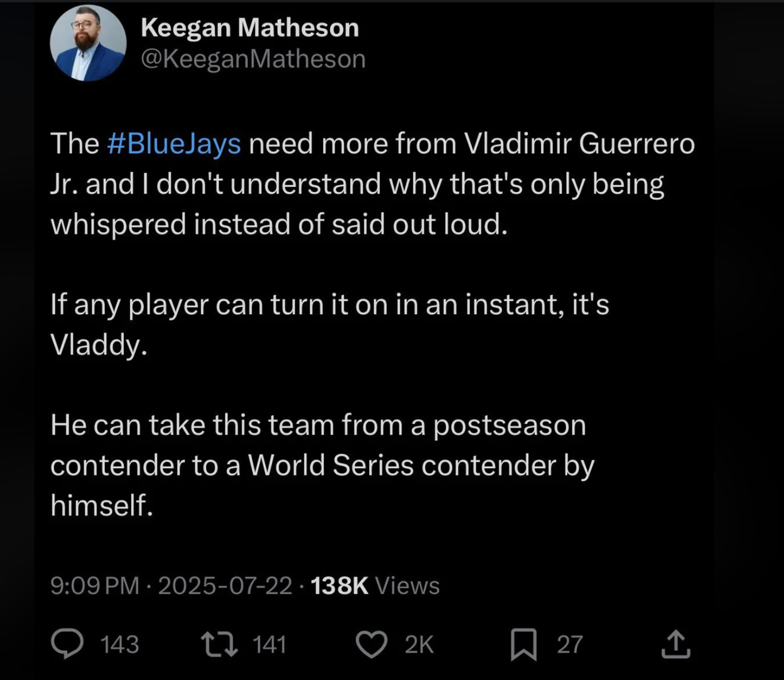Click the 2025-07-22 post date
The width and height of the screenshot is (784, 680).
[225, 585]
